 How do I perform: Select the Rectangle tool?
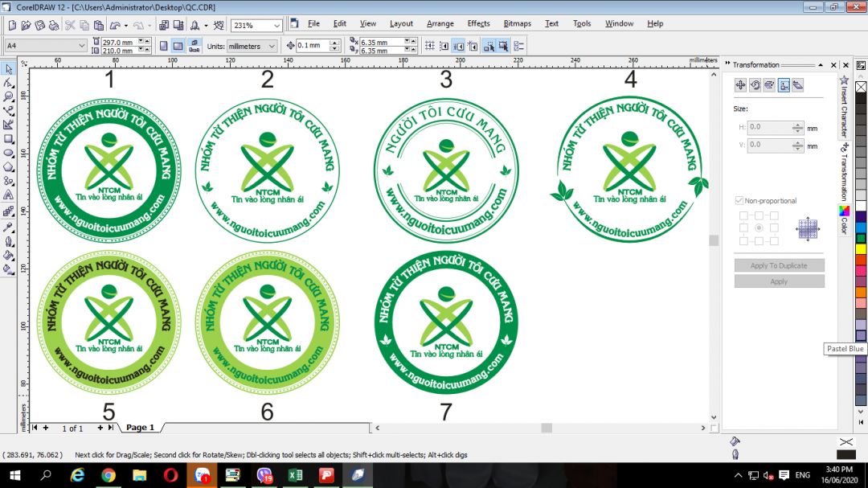pos(8,138)
